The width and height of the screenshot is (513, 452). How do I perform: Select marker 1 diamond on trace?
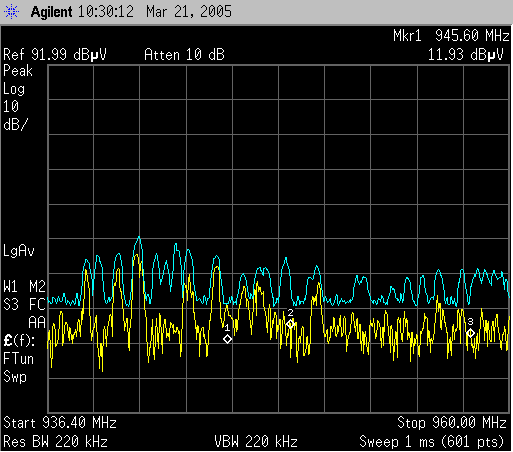(227, 339)
